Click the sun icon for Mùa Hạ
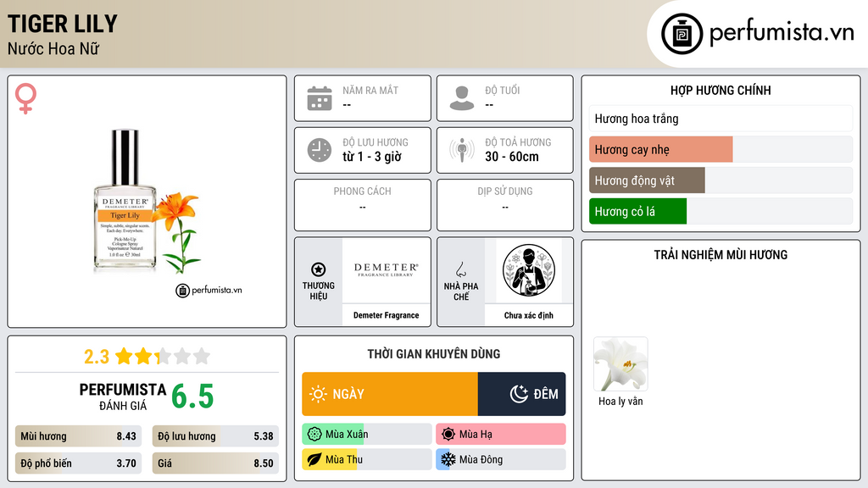 (x=448, y=435)
